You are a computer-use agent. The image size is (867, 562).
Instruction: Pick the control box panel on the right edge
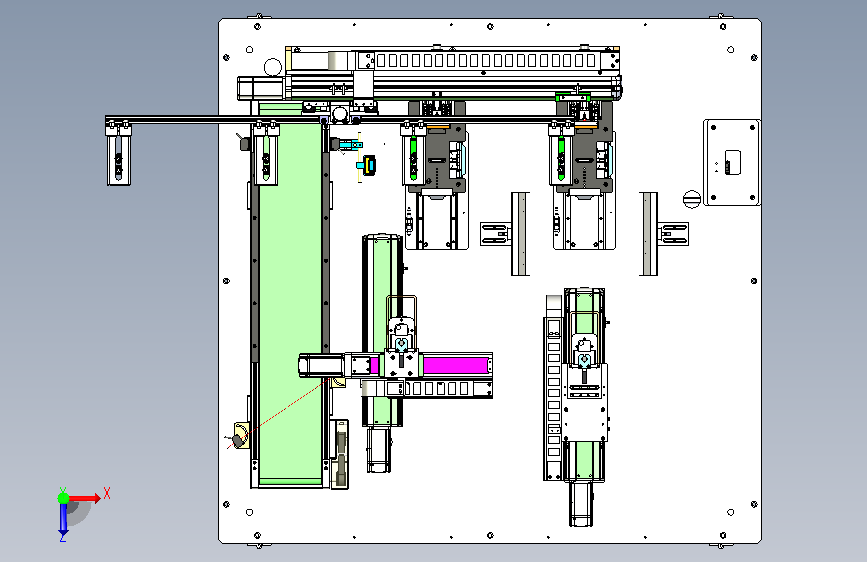pyautogui.click(x=732, y=163)
